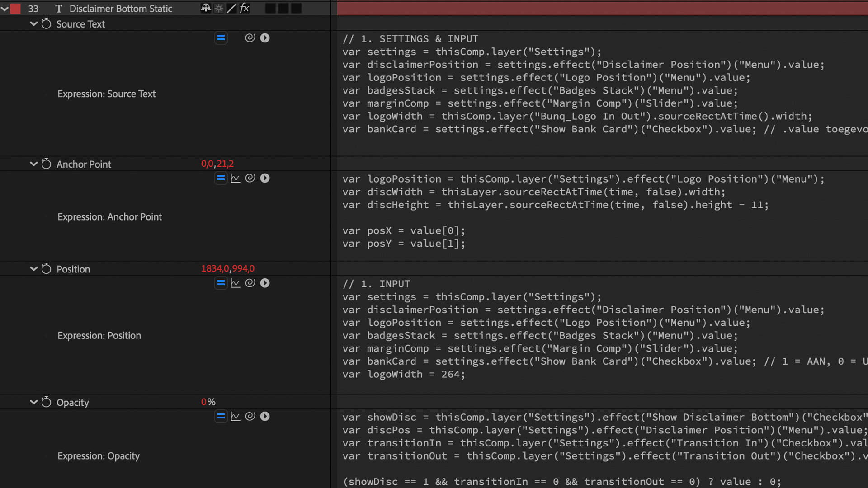Viewport: 868px width, 488px height.
Task: Select the Expression: Source Text row label
Action: point(106,94)
